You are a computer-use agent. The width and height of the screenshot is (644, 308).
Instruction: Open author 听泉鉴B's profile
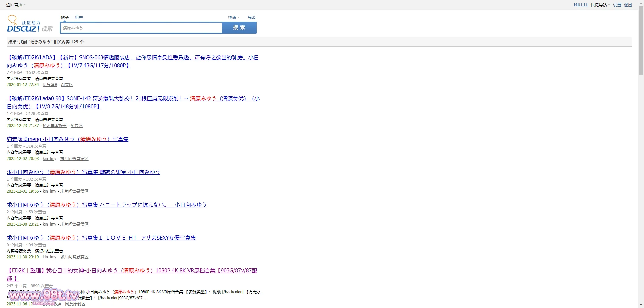click(x=50, y=85)
